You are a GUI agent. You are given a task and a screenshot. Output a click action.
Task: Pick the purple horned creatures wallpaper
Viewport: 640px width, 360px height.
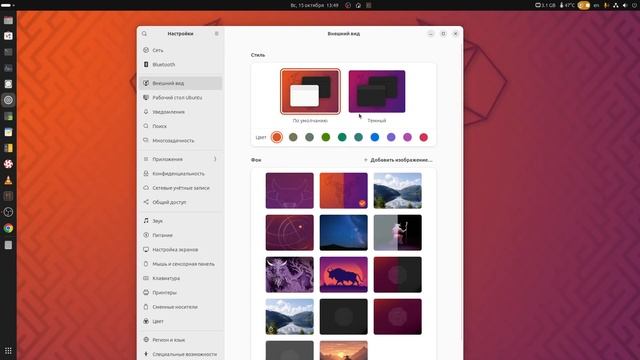290,275
